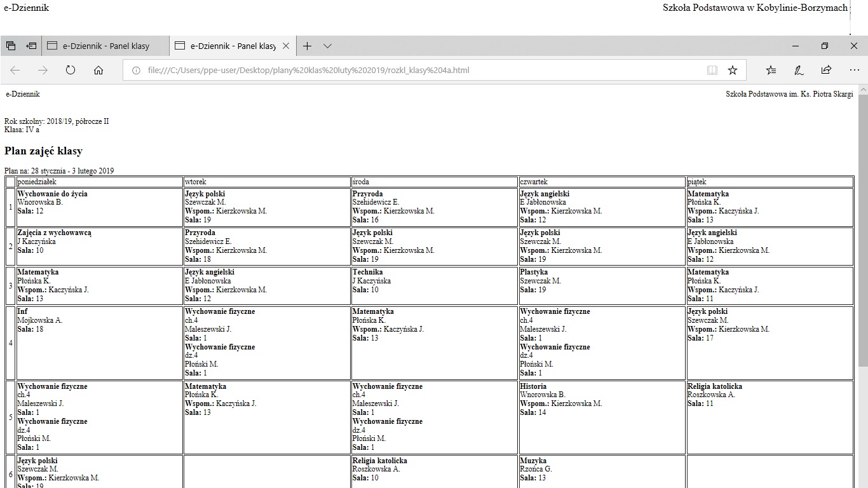Expand tab previews chevron
The height and width of the screenshot is (488, 868).
[327, 46]
